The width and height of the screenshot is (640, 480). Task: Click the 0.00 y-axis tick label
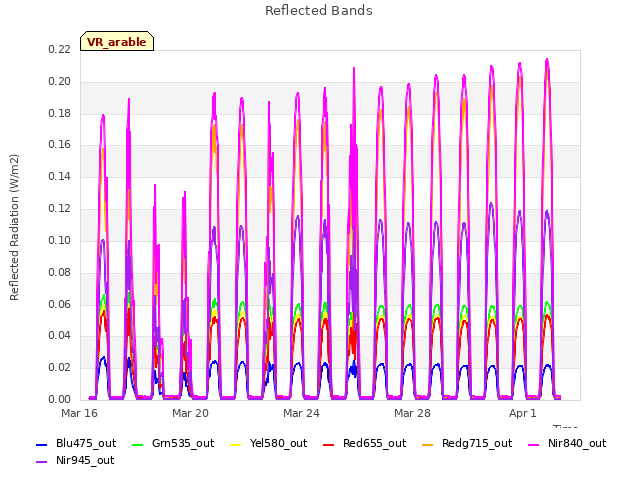[59, 399]
